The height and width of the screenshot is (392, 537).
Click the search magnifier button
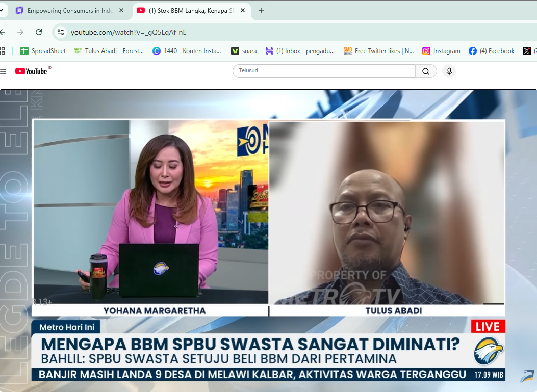(426, 71)
